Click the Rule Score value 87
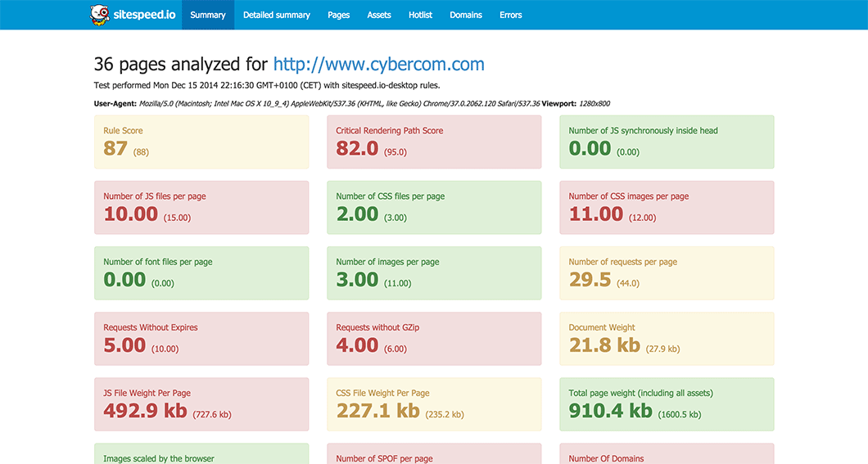 pyautogui.click(x=115, y=148)
